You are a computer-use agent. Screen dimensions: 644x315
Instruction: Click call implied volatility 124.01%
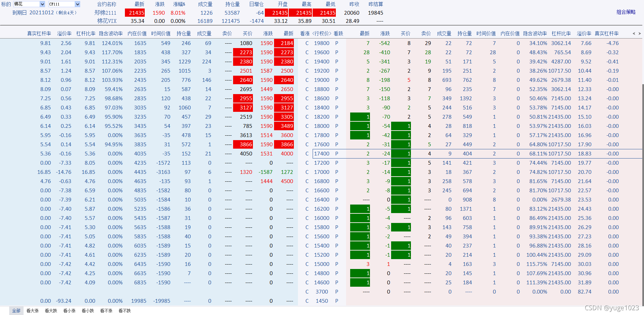112,43
